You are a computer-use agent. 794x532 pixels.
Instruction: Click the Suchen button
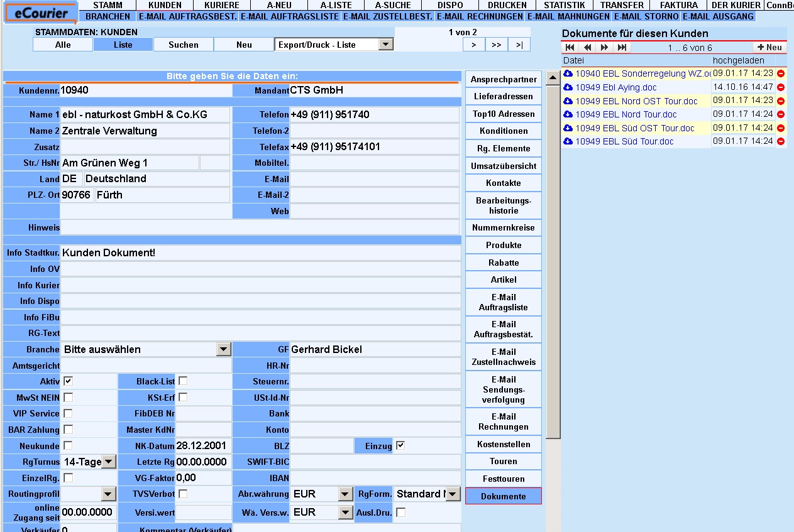coord(184,45)
